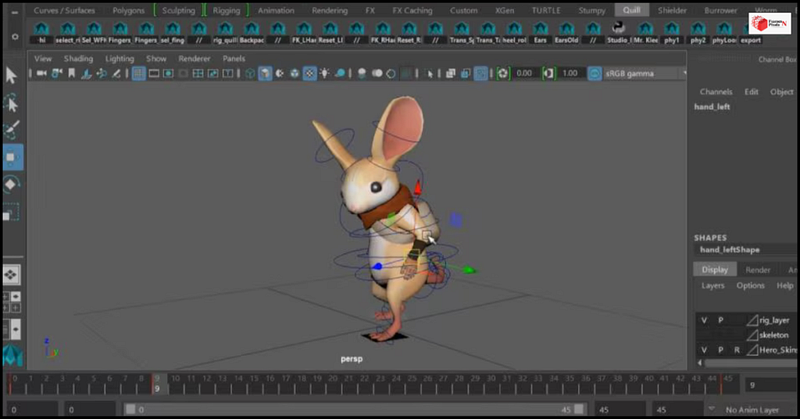Toggle visibility V of rig_layer
800x419 pixels.
click(704, 320)
